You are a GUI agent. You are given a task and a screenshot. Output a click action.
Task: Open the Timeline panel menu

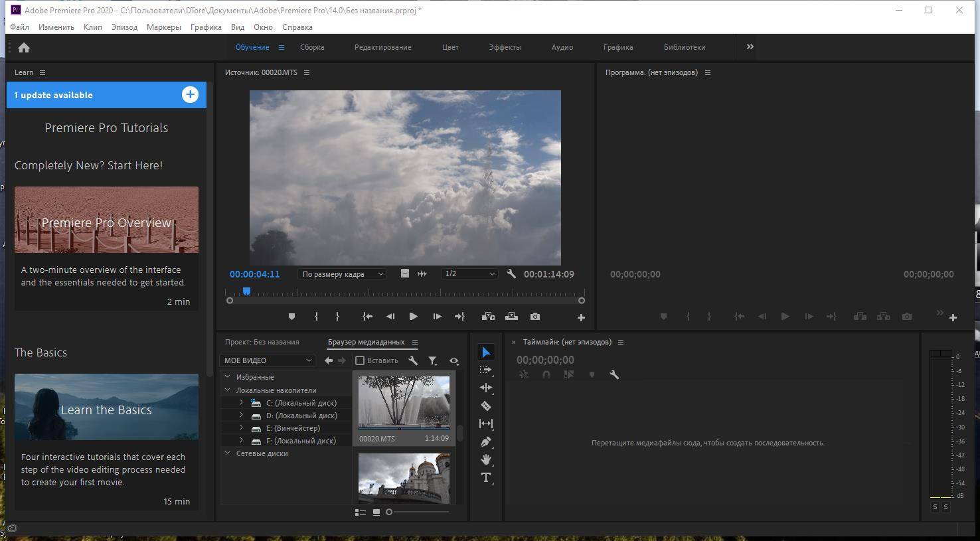pos(621,342)
